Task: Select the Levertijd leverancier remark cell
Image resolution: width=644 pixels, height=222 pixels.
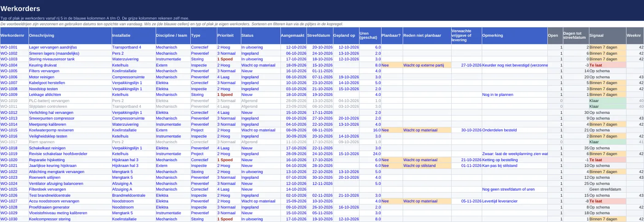Action: click(x=514, y=201)
